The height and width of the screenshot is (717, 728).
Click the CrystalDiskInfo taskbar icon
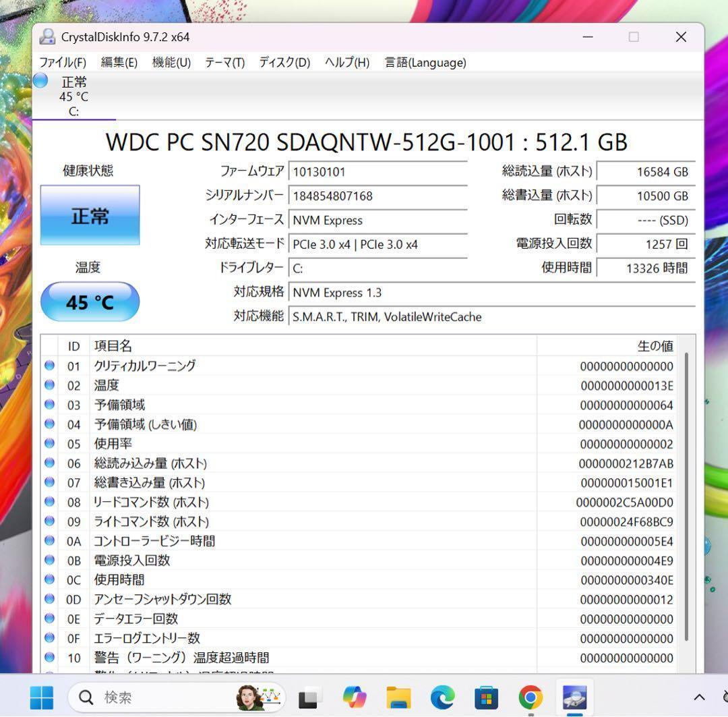pyautogui.click(x=574, y=697)
